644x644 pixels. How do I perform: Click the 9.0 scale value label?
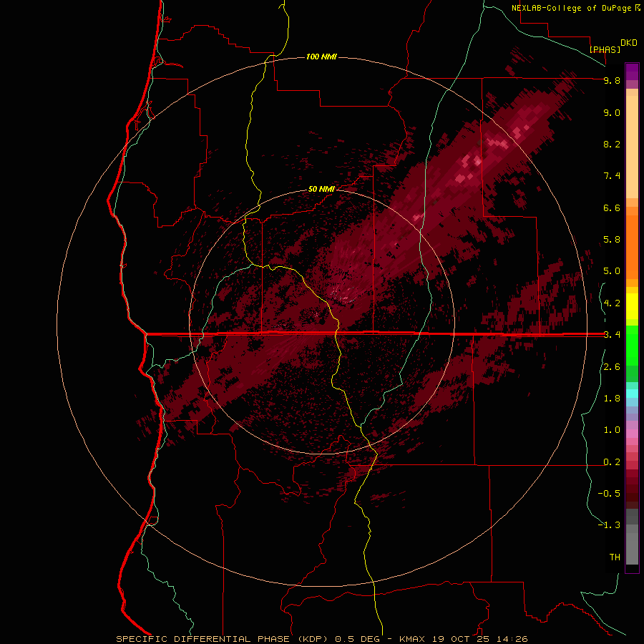[612, 112]
